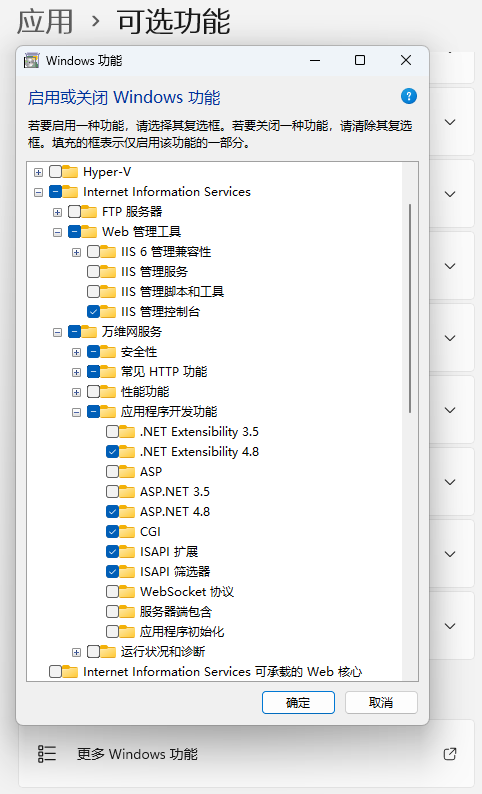The height and width of the screenshot is (794, 482).
Task: Click the feature list vertical scrollbar thumb
Action: [x=410, y=308]
